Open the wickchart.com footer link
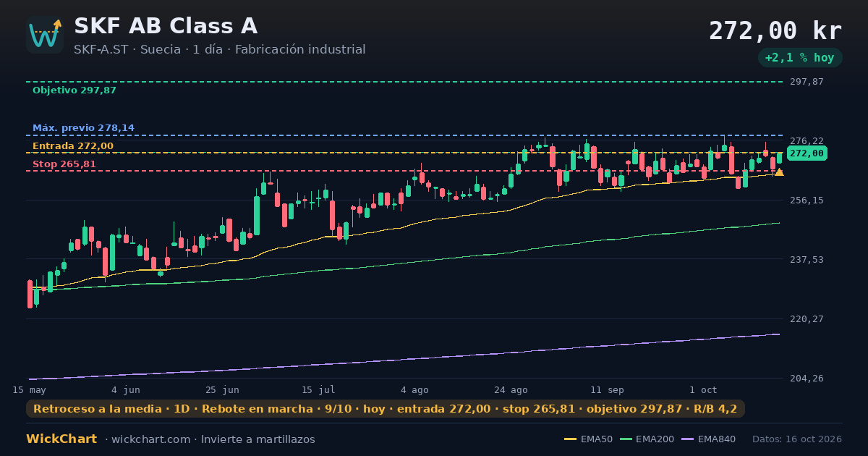The width and height of the screenshot is (868, 456). (x=150, y=439)
